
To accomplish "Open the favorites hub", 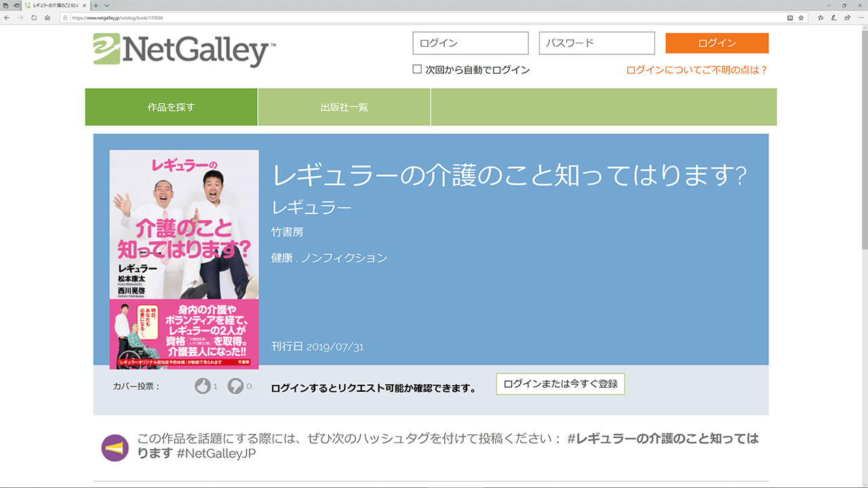I will click(x=821, y=18).
